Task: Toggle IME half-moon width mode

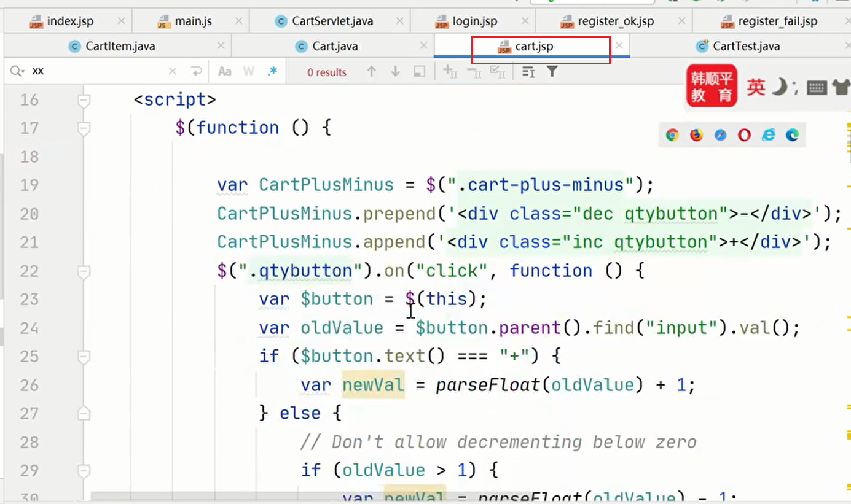Action: [x=779, y=88]
